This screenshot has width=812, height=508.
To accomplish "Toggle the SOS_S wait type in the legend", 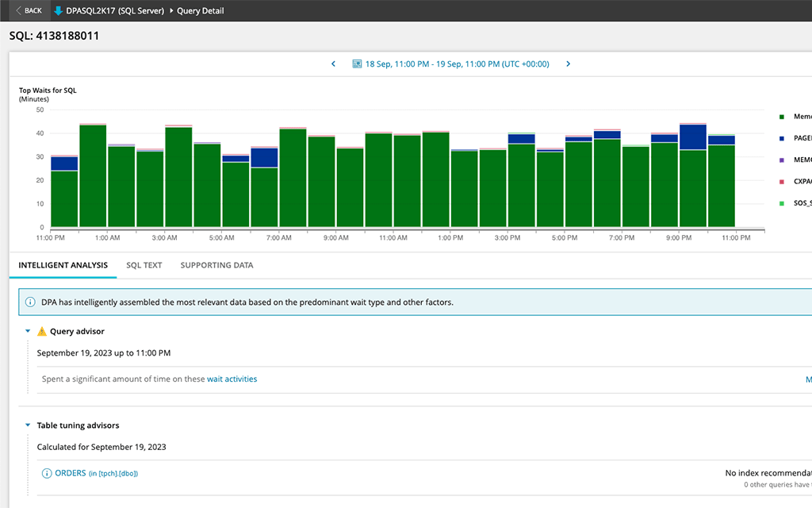I will pos(783,202).
